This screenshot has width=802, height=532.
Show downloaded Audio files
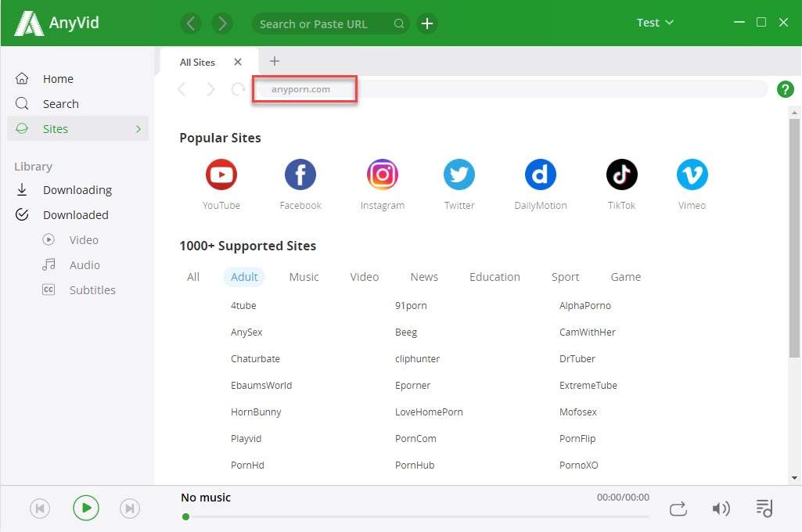pyautogui.click(x=85, y=265)
